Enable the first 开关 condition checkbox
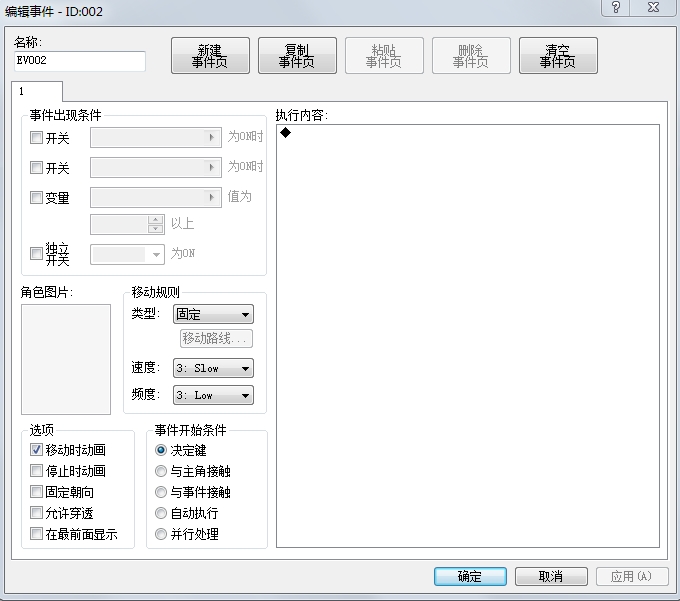 point(36,138)
